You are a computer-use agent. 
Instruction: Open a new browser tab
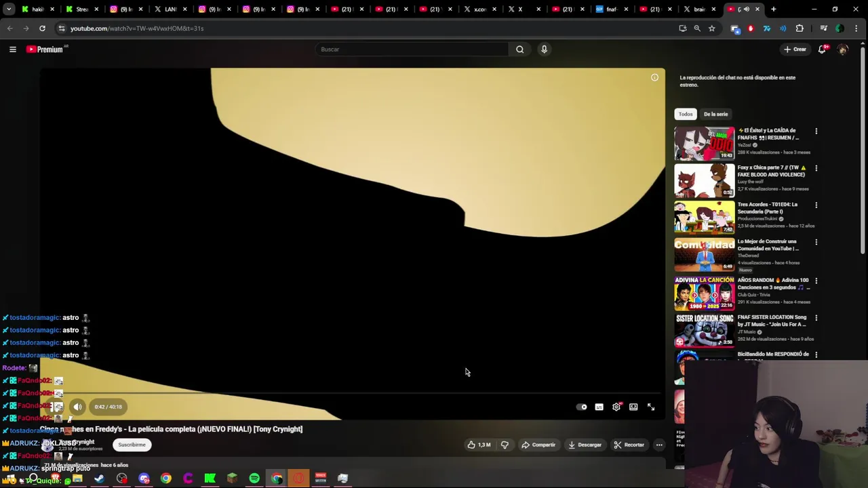774,9
